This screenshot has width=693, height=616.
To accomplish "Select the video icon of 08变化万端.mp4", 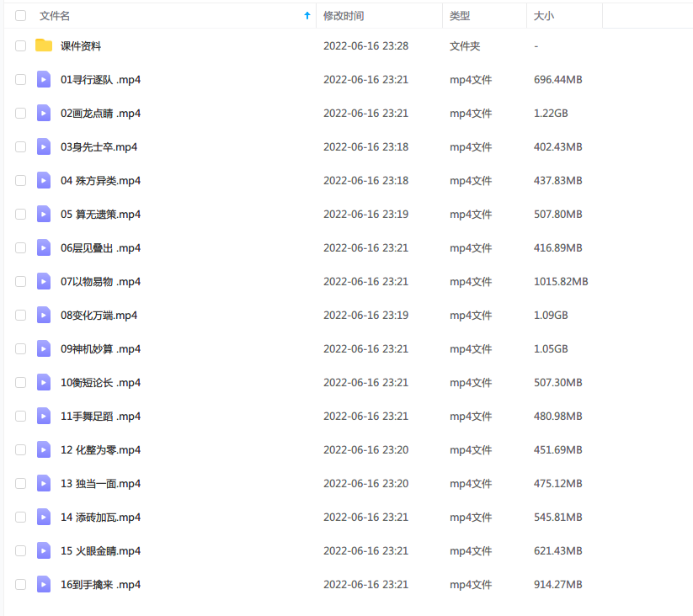I will point(43,315).
